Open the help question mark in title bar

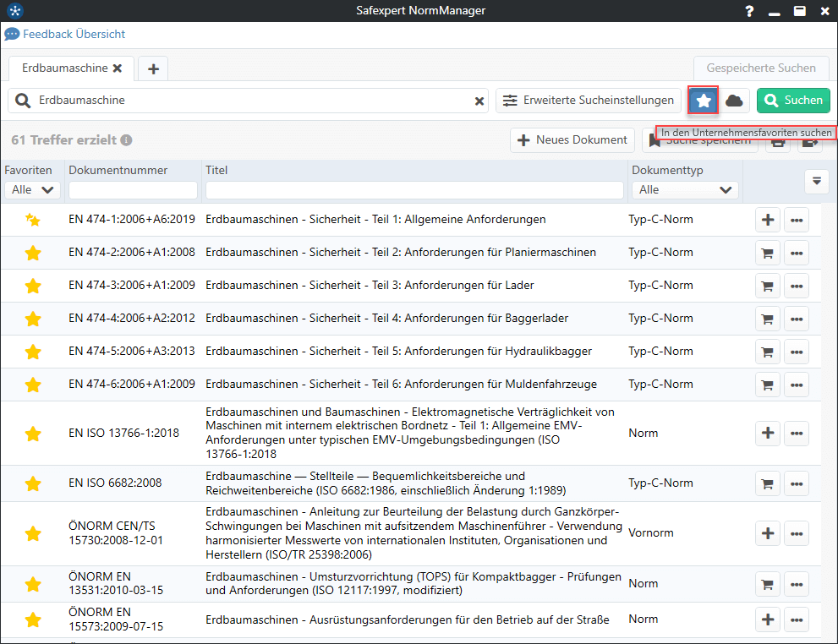(749, 11)
